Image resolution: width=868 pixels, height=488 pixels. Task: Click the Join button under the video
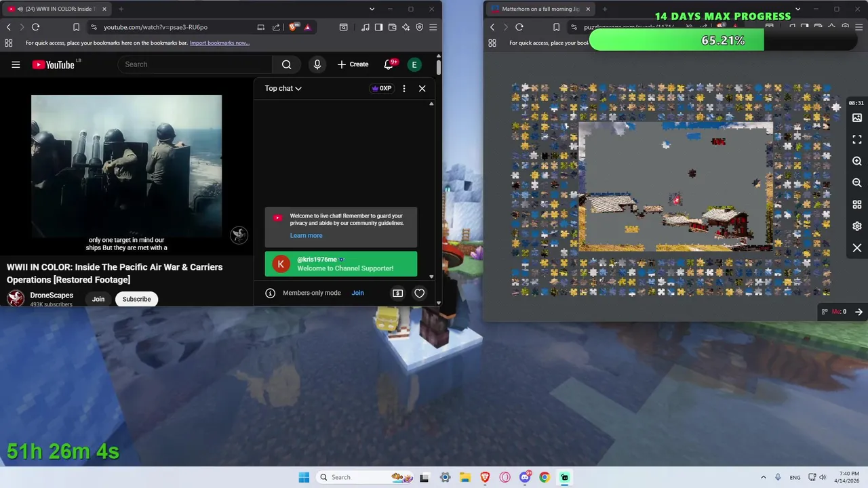98,299
